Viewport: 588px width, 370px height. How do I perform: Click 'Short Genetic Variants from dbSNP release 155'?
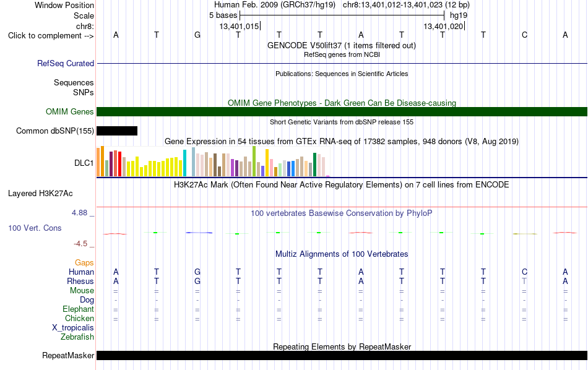click(x=342, y=122)
